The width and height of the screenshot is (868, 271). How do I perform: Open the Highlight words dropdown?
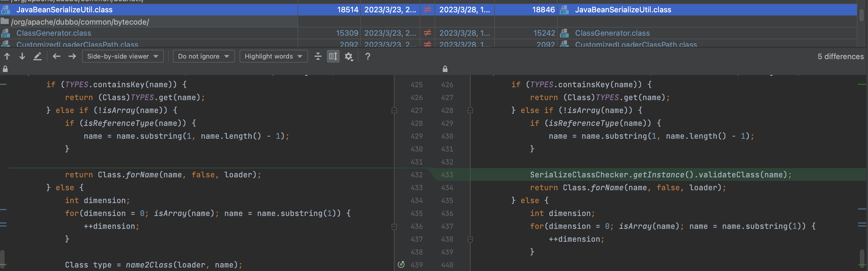273,56
